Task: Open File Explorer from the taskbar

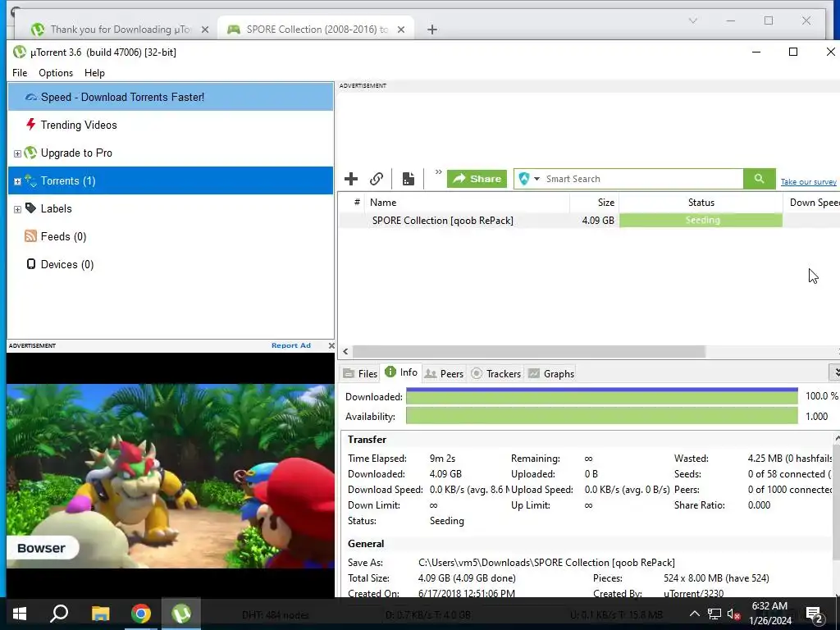Action: click(100, 614)
